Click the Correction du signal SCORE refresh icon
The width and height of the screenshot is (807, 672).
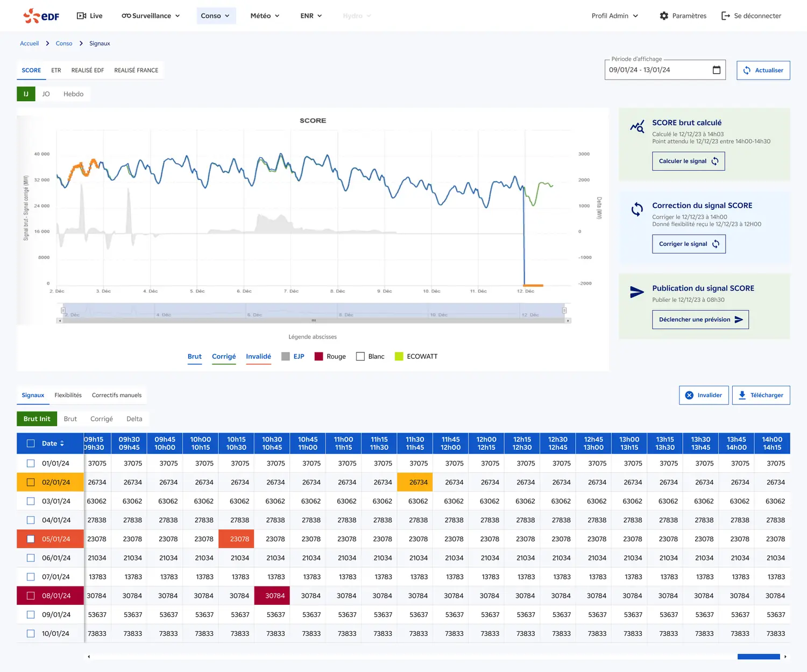tap(637, 209)
